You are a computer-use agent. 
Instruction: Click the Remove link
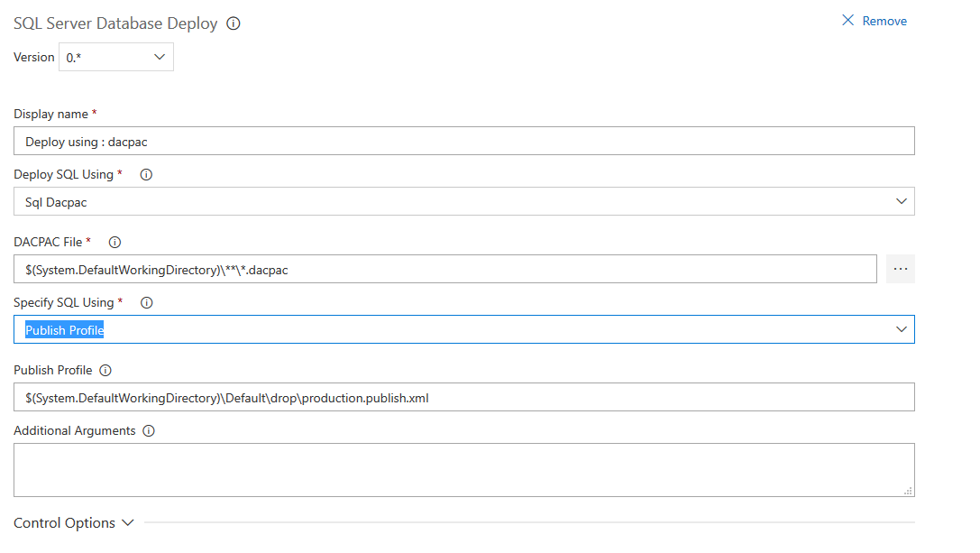click(x=884, y=20)
